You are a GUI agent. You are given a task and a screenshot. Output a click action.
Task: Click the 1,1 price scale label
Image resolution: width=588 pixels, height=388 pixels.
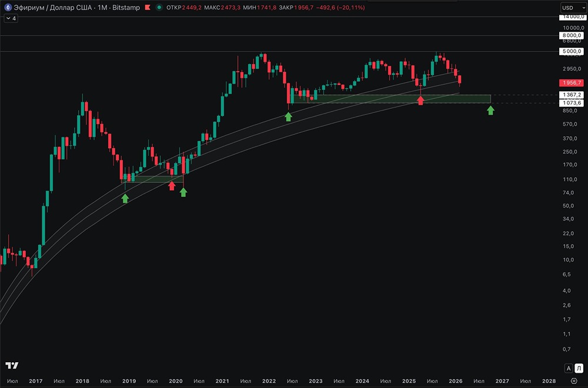tap(567, 334)
